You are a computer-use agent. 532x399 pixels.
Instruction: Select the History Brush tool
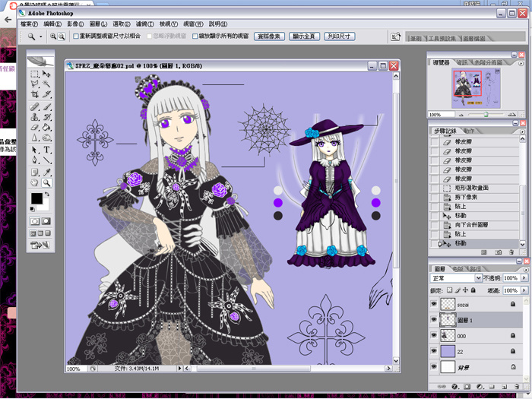pos(46,117)
